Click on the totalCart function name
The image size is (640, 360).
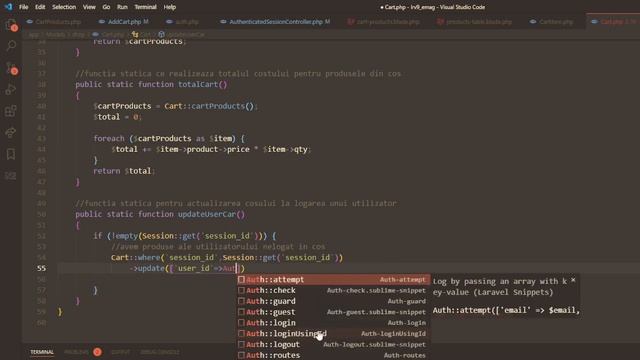[198, 84]
